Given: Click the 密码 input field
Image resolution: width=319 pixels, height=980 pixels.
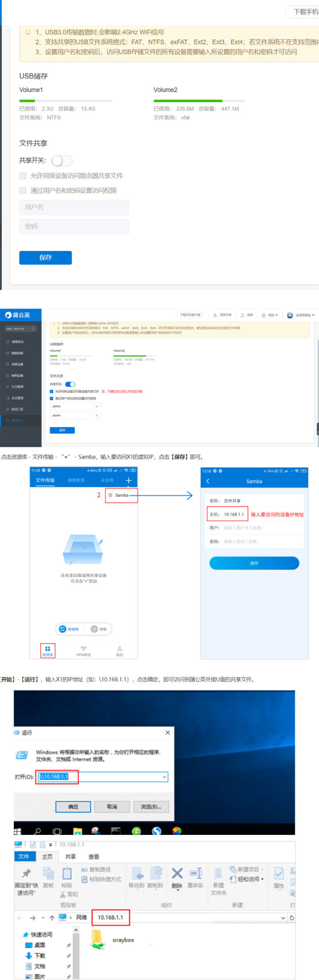Looking at the screenshot, I should pos(74,226).
